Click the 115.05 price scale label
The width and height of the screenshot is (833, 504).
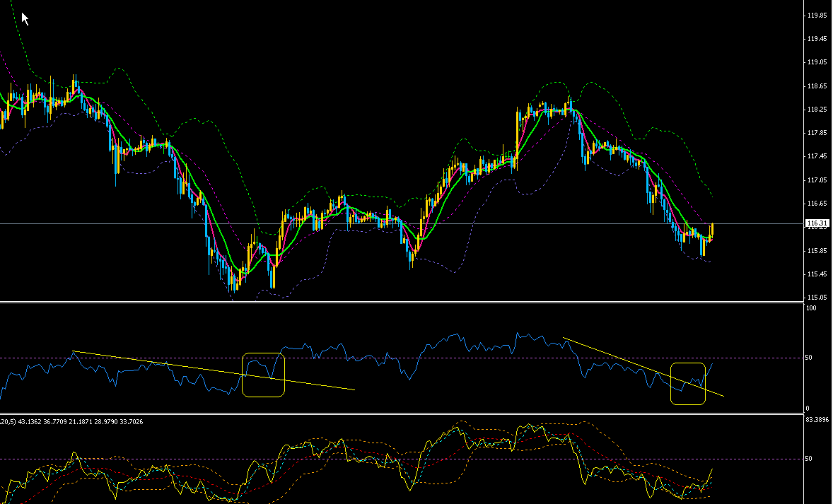point(817,298)
